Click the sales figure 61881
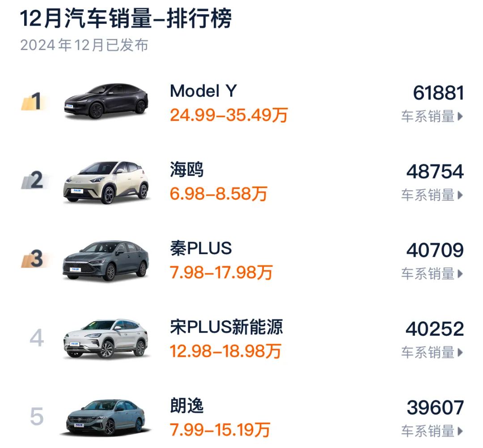 (x=440, y=92)
